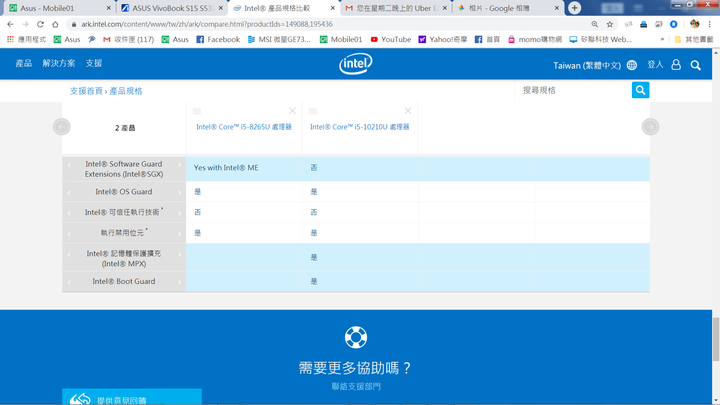Click right chevron on 執行禁用位元 row
The height and width of the screenshot is (405, 720).
(180, 234)
